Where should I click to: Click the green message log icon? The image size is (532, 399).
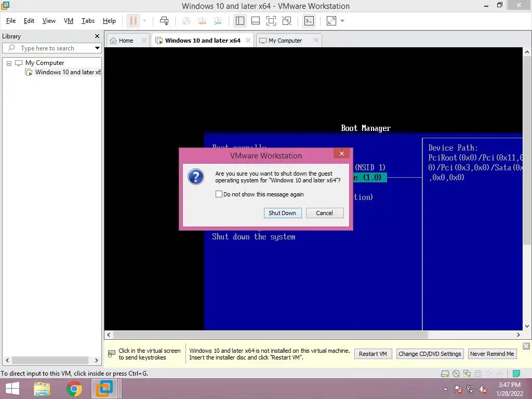tap(516, 374)
